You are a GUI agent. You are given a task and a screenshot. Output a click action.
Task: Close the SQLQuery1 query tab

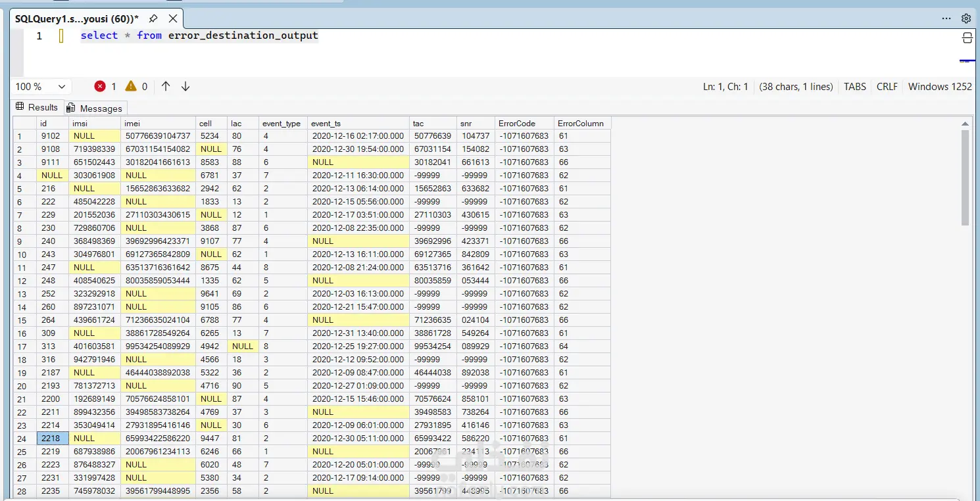(x=172, y=18)
